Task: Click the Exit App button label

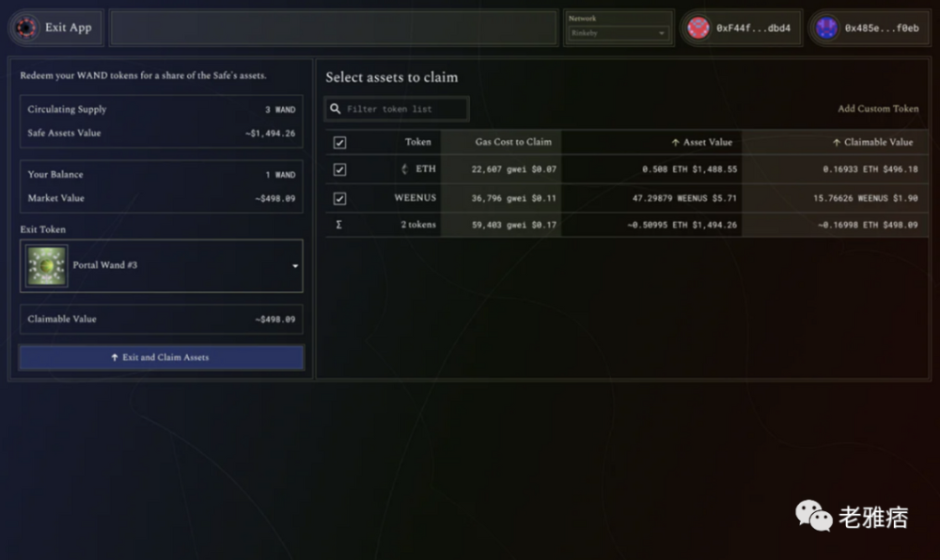Action: (x=69, y=27)
